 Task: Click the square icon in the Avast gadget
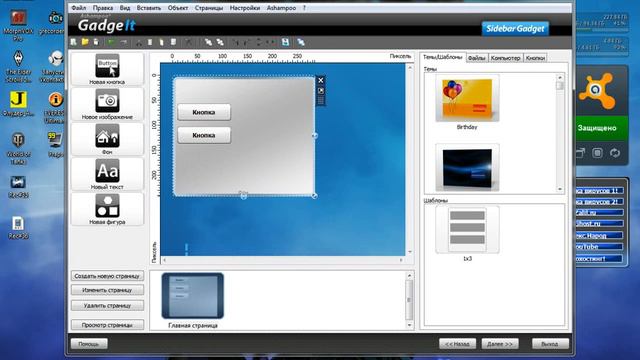tap(597, 153)
